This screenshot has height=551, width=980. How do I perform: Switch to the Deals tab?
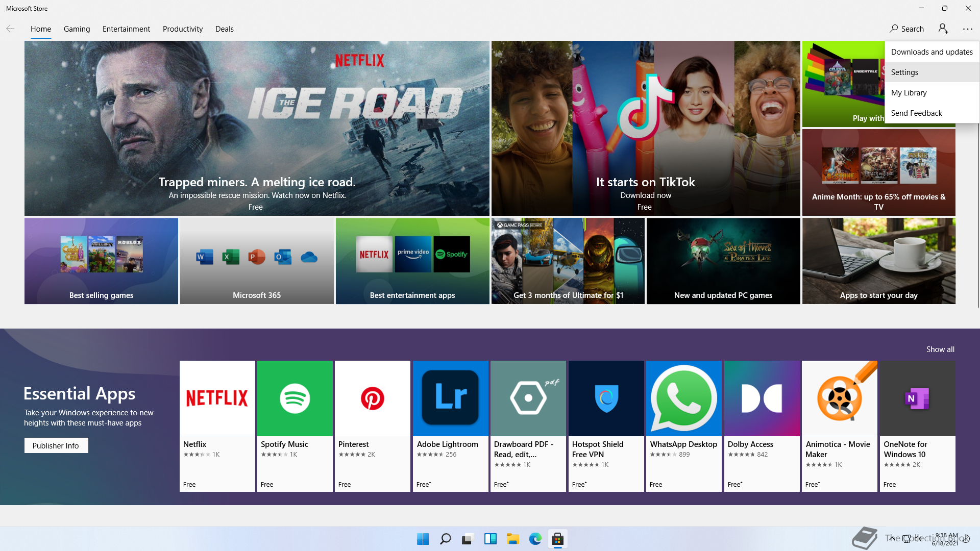pos(224,29)
